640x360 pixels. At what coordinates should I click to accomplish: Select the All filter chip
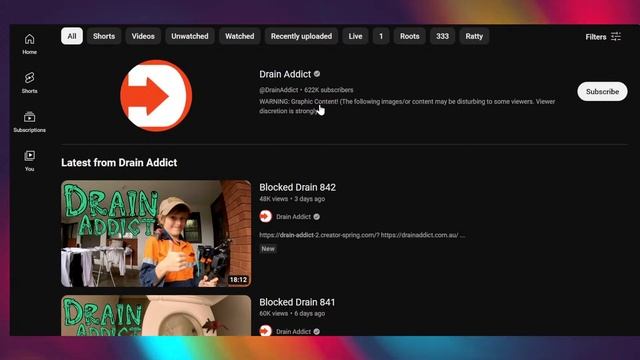pyautogui.click(x=72, y=36)
